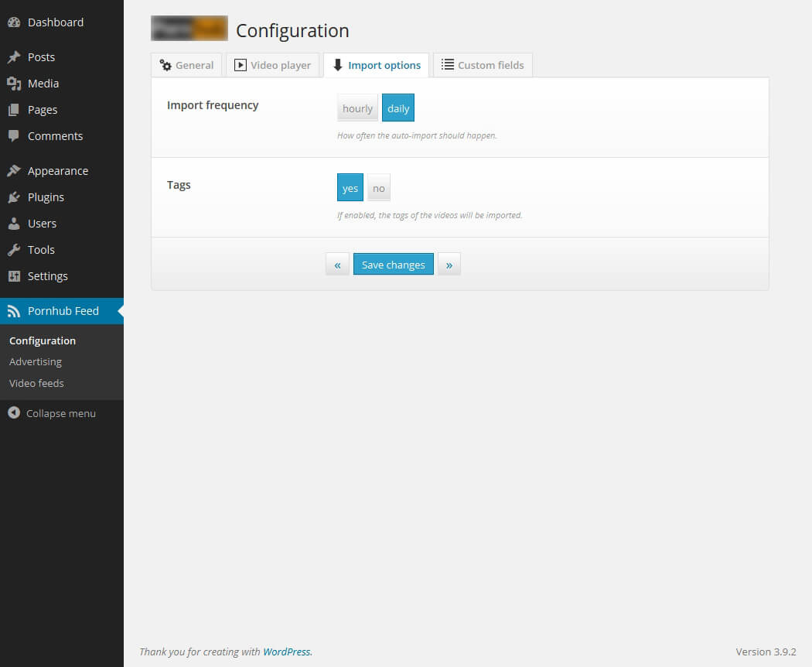Open Appearance menu item
Image resolution: width=812 pixels, height=667 pixels.
point(62,170)
